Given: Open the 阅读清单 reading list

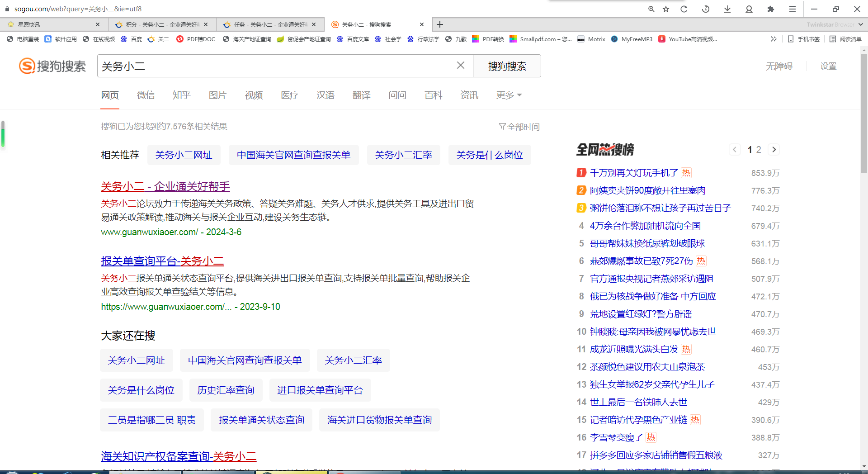Looking at the screenshot, I should (845, 39).
